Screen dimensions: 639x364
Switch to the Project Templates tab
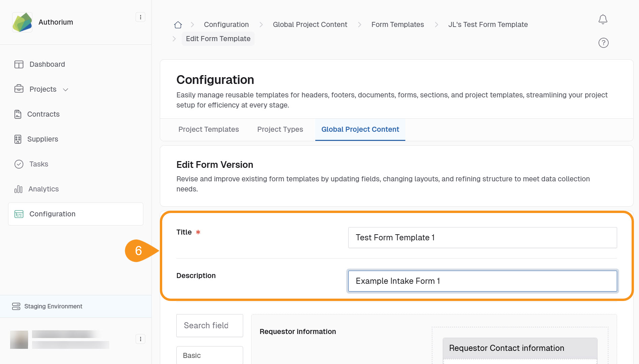pos(208,129)
